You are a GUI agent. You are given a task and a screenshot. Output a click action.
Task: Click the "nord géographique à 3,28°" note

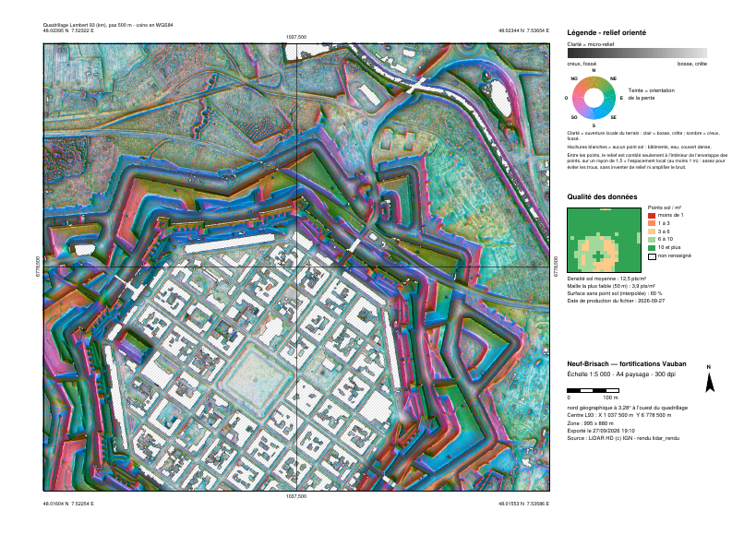pos(628,408)
